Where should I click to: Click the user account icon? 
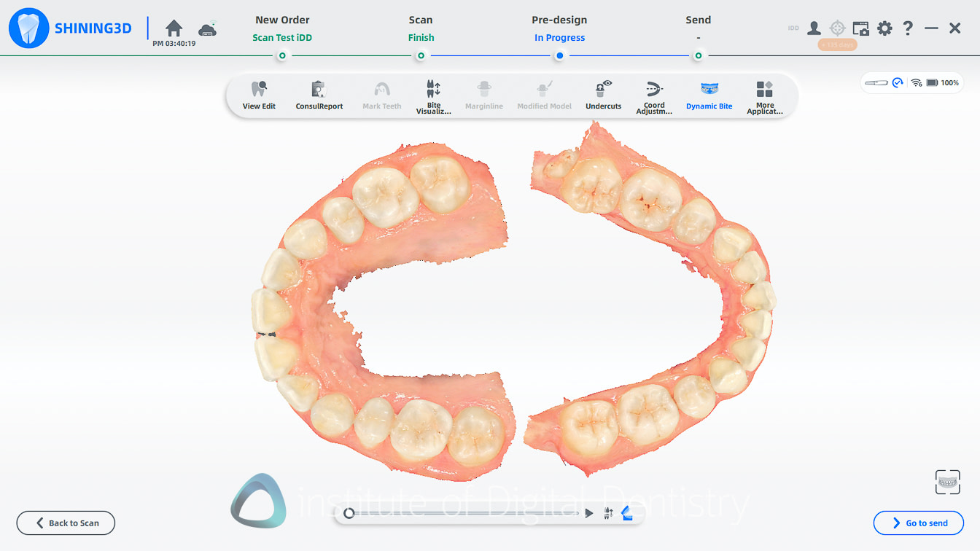[x=814, y=28]
